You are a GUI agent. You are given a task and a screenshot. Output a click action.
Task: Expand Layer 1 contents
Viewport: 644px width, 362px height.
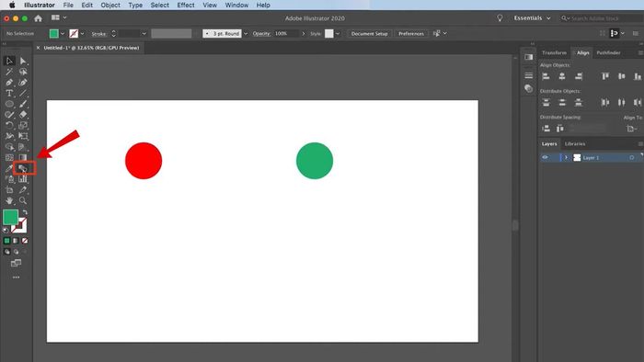pyautogui.click(x=566, y=157)
